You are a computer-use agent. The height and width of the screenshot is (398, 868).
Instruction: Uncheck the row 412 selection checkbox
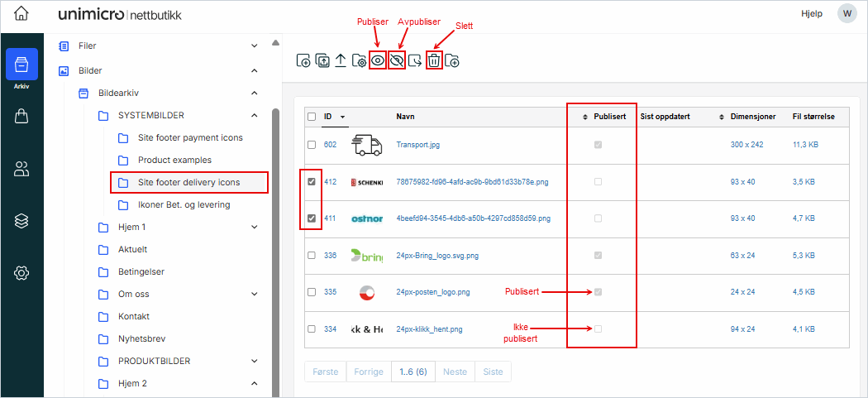coord(312,182)
